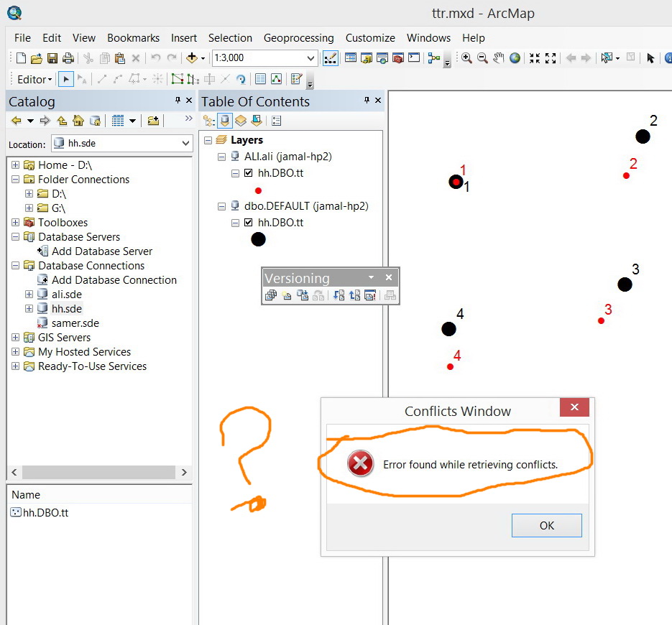672x625 pixels.
Task: Open Conflicts icon in the Versioning toolbar
Action: pyautogui.click(x=370, y=295)
